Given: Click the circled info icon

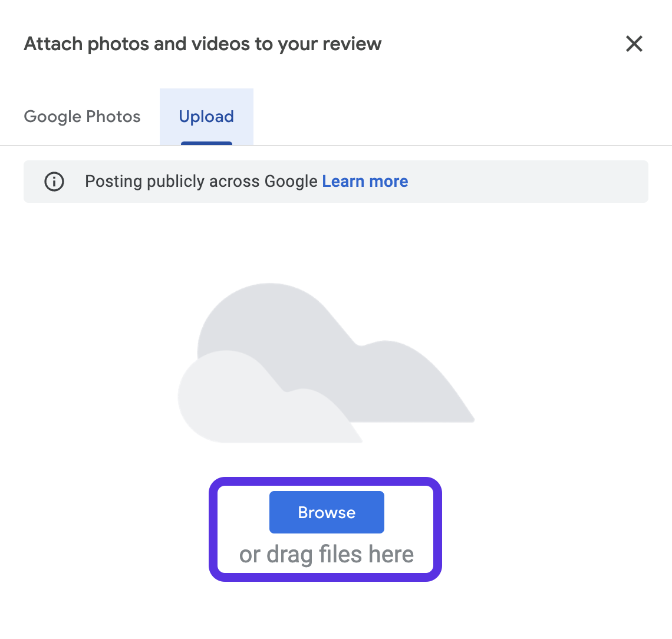Looking at the screenshot, I should click(x=54, y=182).
